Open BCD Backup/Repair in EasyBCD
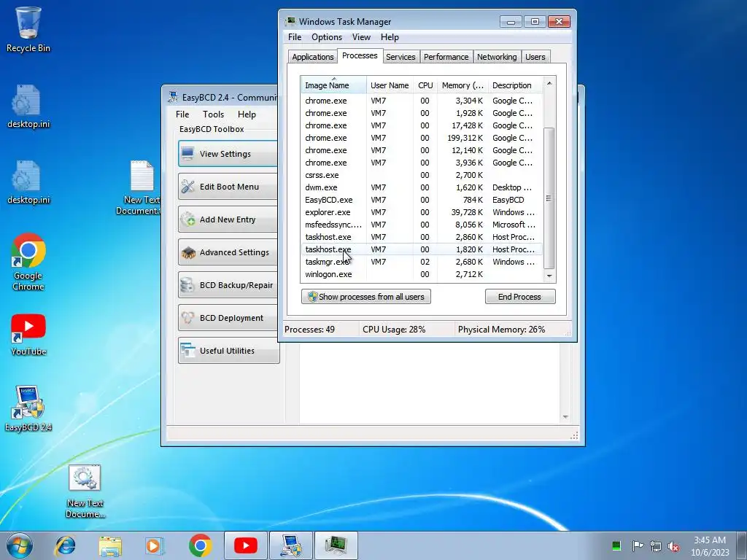Screen dimensions: 747x560 pyautogui.click(x=228, y=285)
